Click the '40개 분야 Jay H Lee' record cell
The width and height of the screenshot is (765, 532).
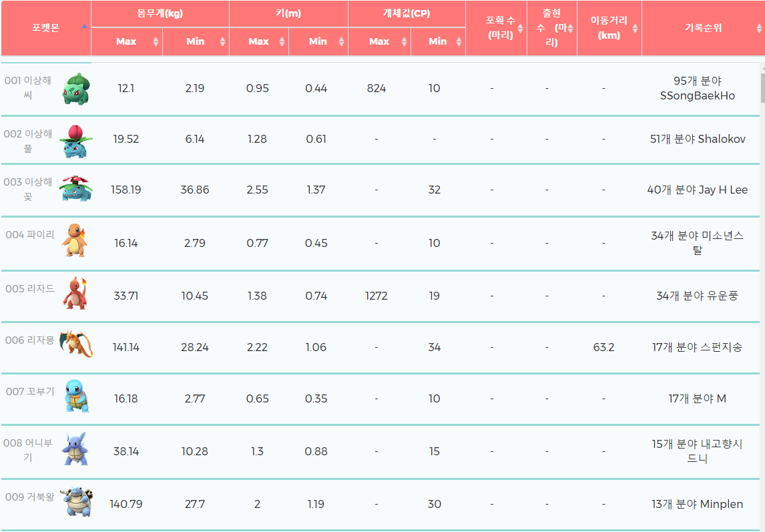click(x=697, y=190)
